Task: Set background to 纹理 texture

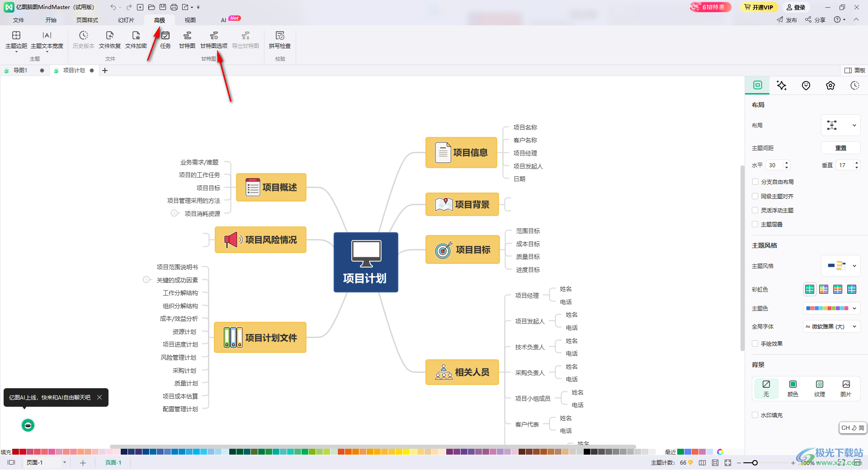Action: pyautogui.click(x=820, y=388)
